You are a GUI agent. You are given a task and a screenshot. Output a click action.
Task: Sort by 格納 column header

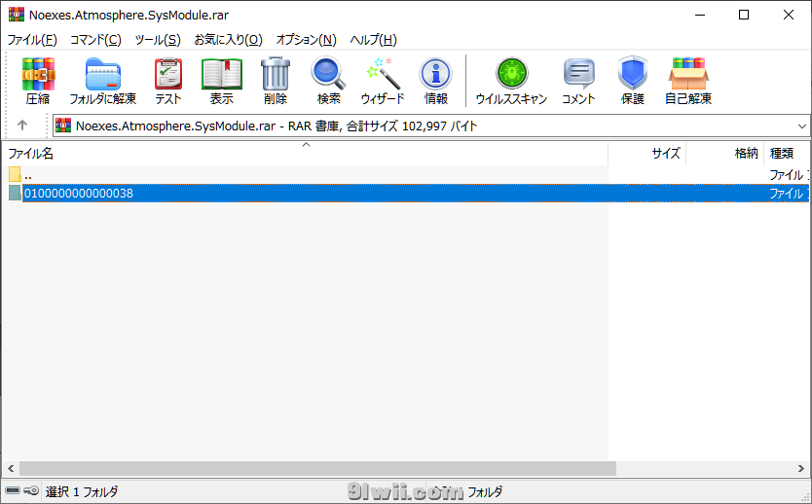pos(725,153)
